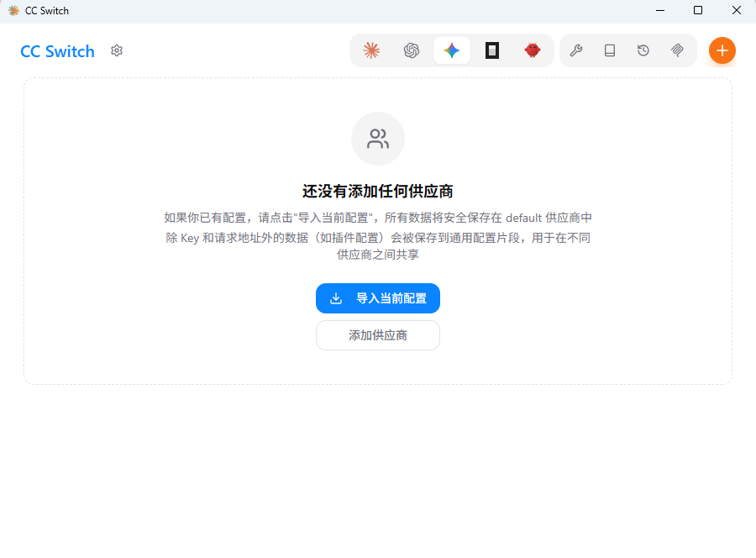
Task: Click the users icon in empty state
Action: click(x=377, y=139)
